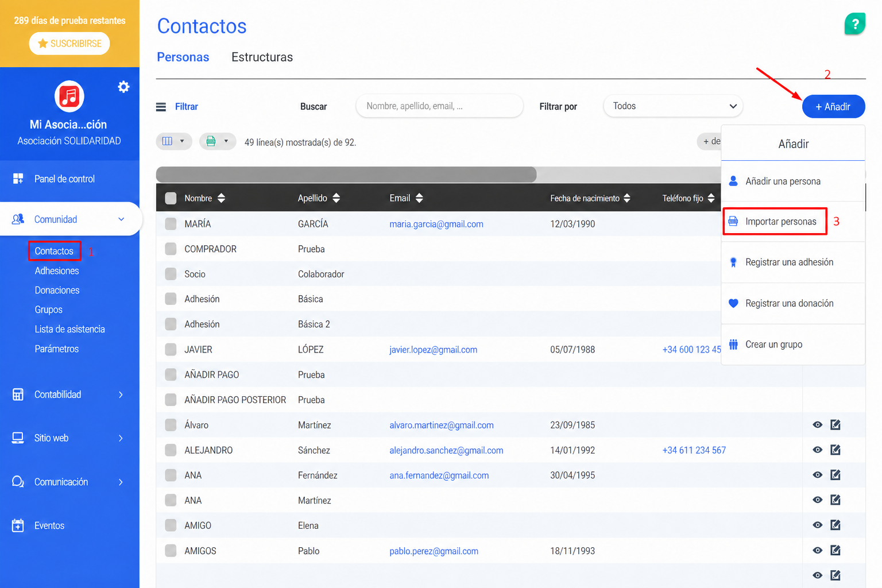Choose Registrar una adhesión menu item
This screenshot has width=882, height=588.
pyautogui.click(x=793, y=262)
